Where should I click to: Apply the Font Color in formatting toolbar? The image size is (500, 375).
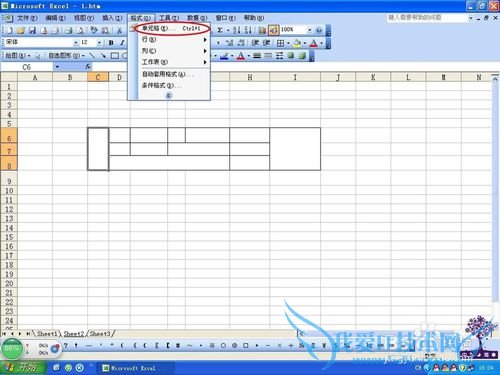[x=313, y=43]
